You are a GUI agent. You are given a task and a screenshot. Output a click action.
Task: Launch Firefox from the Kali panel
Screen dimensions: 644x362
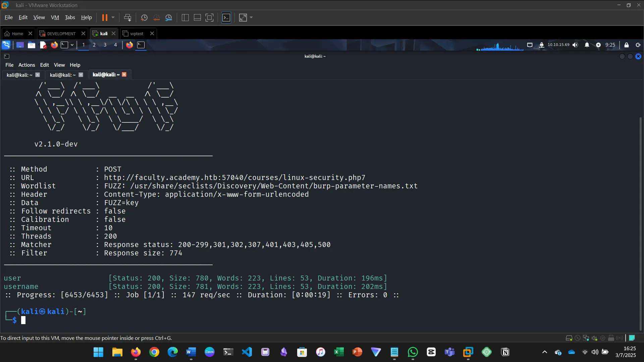coord(54,45)
